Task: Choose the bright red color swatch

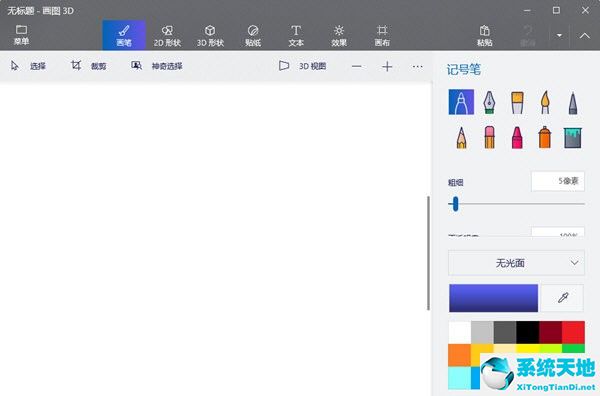Action: click(573, 332)
